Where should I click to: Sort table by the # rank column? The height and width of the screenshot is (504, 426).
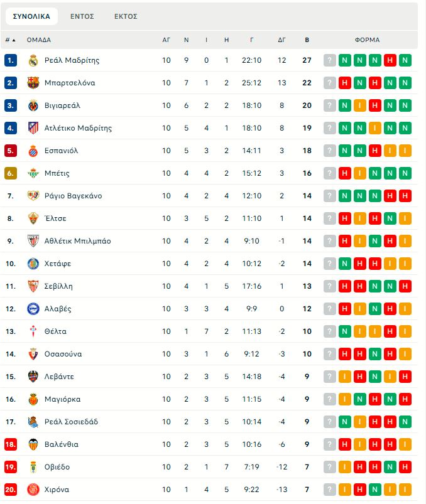pos(10,40)
